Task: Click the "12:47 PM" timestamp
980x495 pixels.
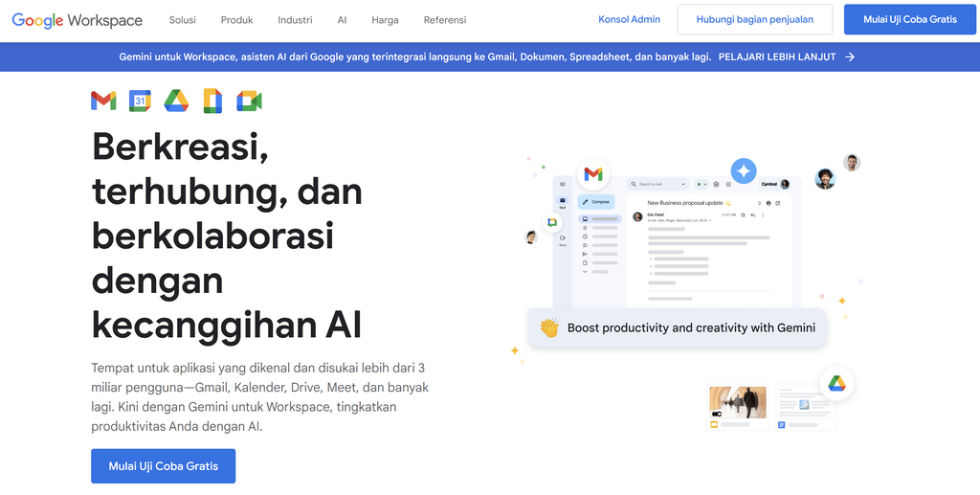Action: [728, 215]
